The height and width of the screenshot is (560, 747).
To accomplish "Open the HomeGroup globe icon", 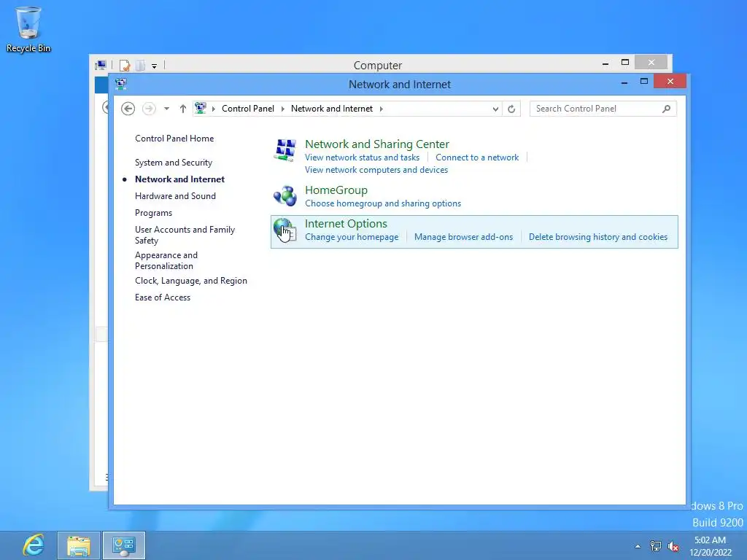I will point(285,195).
